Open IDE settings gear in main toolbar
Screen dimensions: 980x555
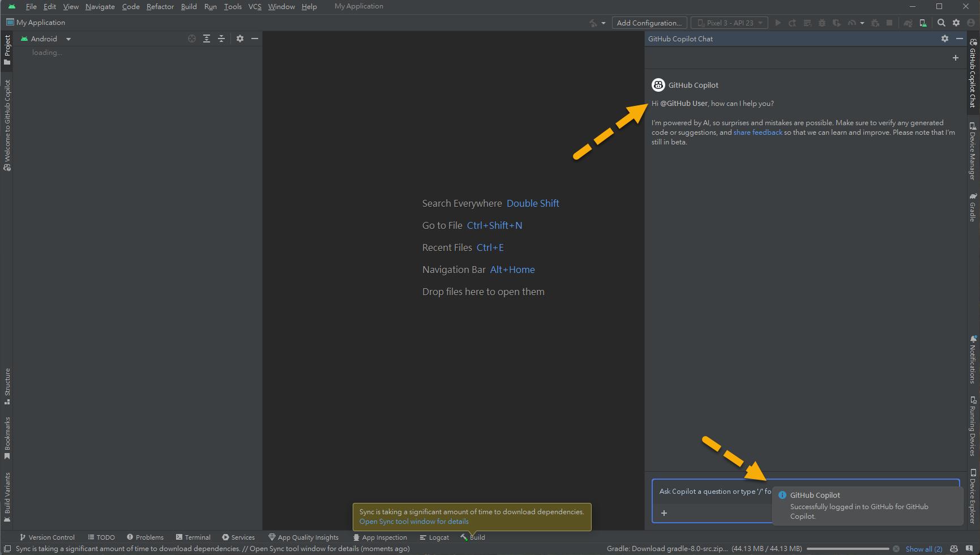point(956,23)
